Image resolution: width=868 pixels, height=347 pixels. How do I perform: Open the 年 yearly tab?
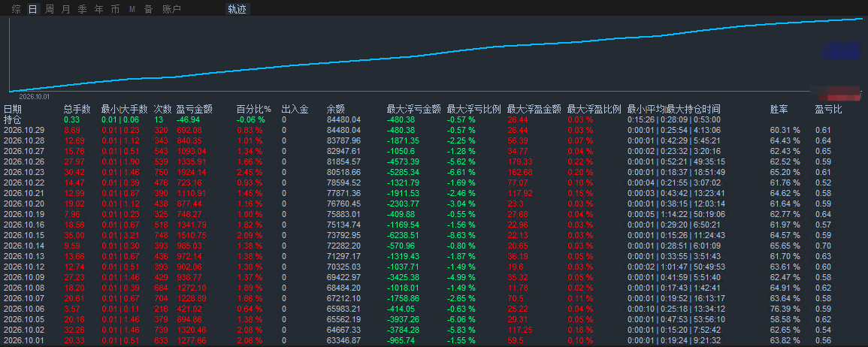[99, 9]
